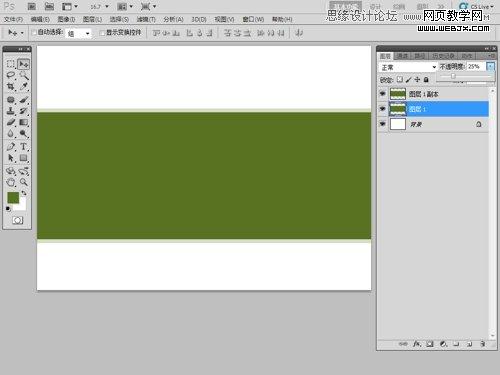Select the Dodge tool
Screen dimensions: 500x375
point(23,134)
